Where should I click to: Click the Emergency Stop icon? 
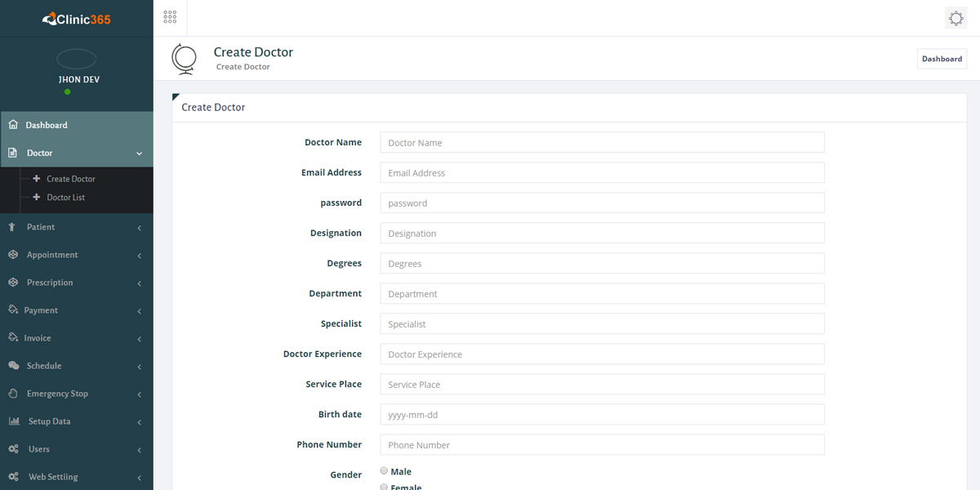pos(14,393)
